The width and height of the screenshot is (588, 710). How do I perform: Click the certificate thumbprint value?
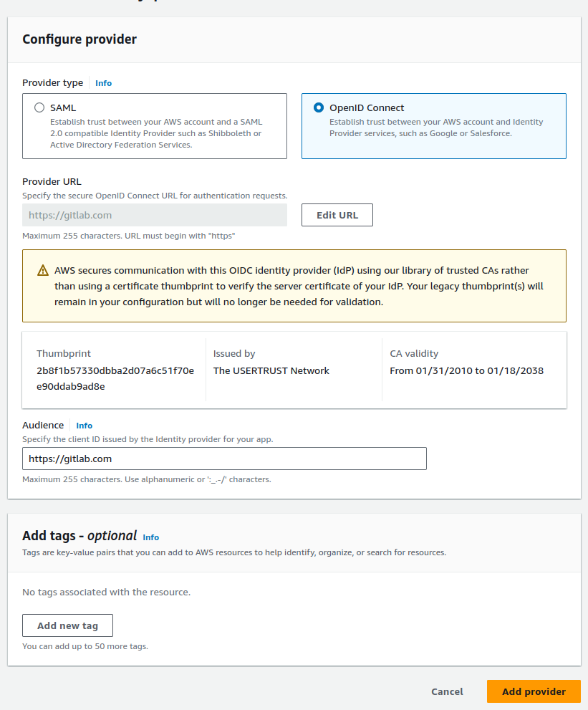pos(115,378)
